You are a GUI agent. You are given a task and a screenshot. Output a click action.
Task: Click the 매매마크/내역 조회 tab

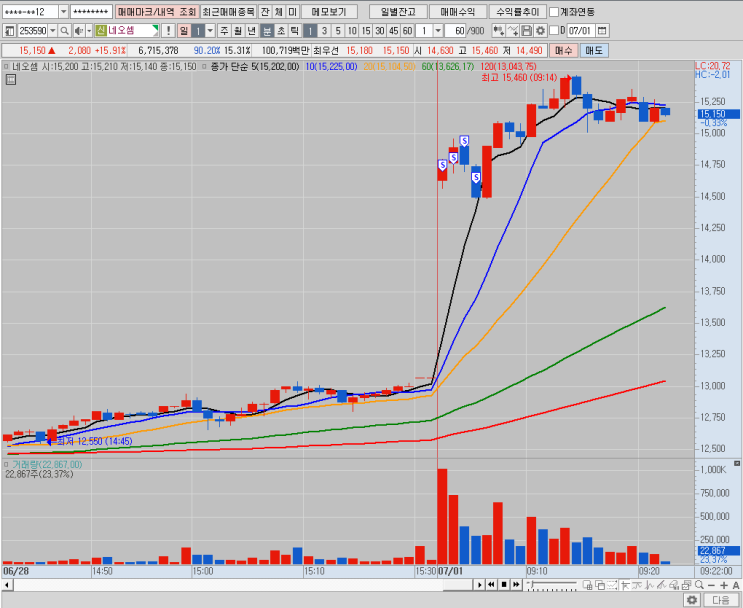157,12
